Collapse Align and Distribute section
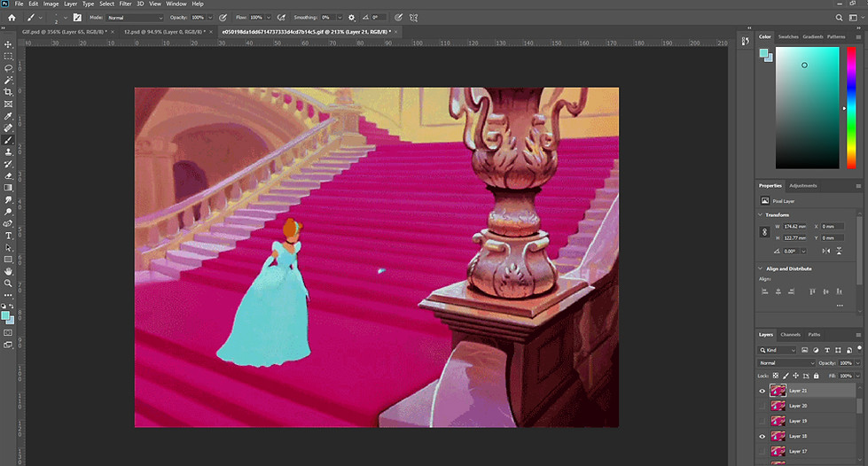This screenshot has height=466, width=868. (x=761, y=268)
